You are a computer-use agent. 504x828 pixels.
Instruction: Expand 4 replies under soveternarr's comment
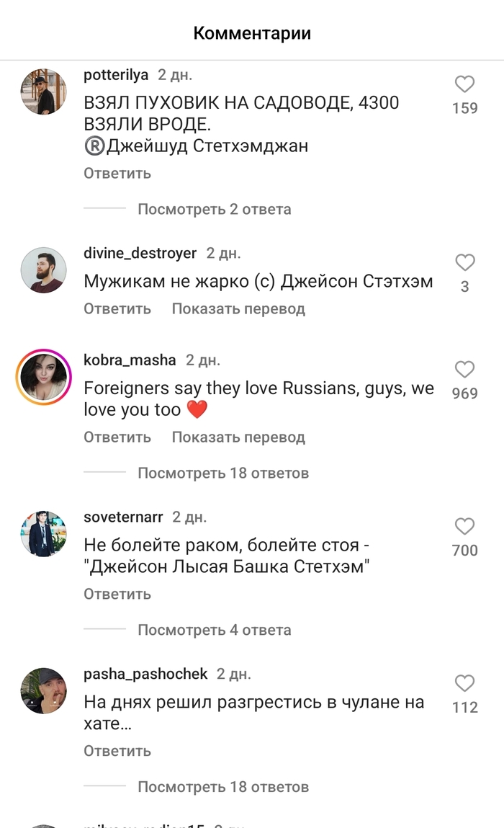pos(214,630)
